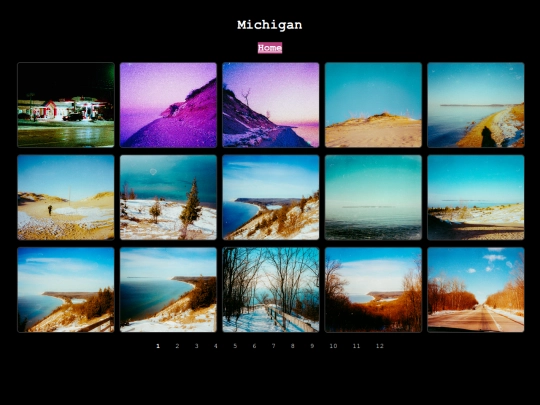540x405 pixels.
Task: Go to gallery page 6
Action: tap(255, 346)
